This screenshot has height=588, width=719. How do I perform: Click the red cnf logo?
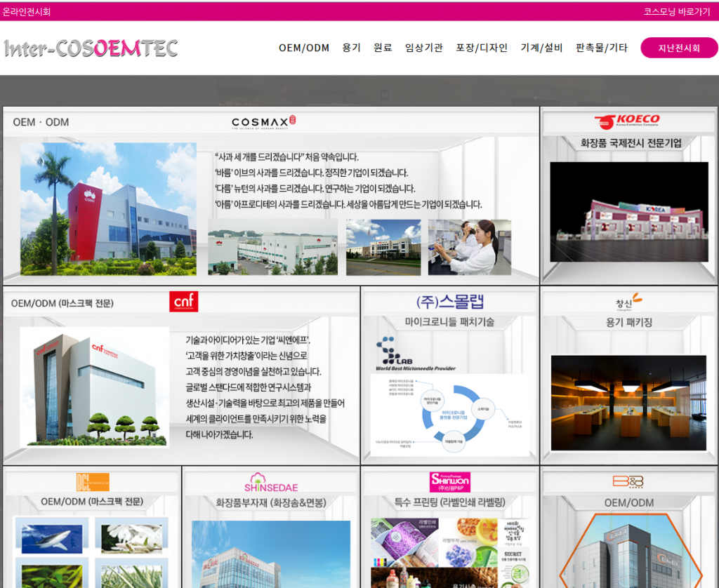[x=183, y=302]
